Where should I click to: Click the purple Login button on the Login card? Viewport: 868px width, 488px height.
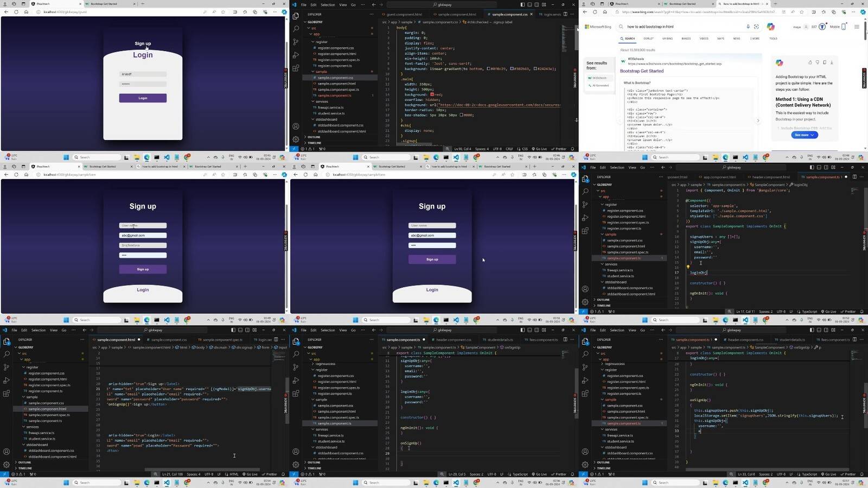tap(143, 98)
